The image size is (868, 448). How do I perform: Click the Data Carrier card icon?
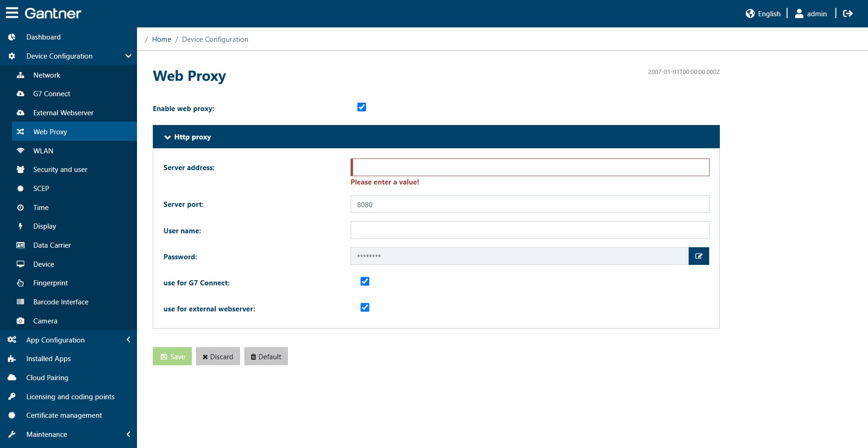tap(20, 245)
